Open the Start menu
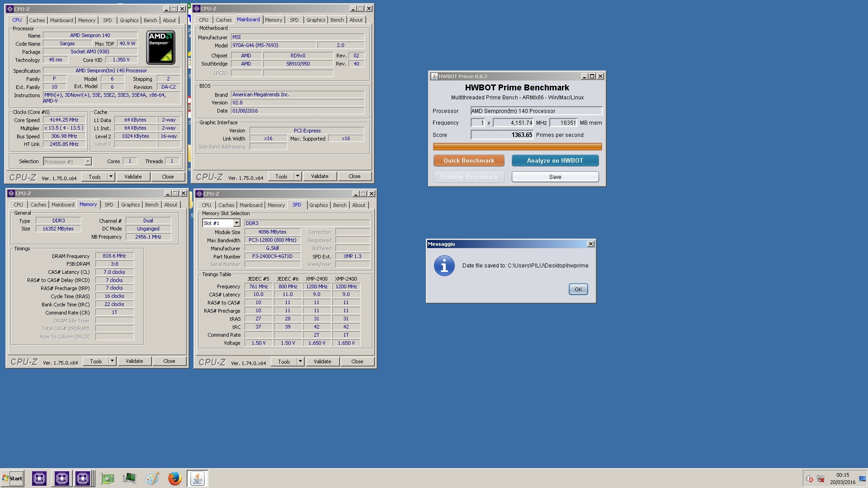868x488 pixels. point(13,478)
